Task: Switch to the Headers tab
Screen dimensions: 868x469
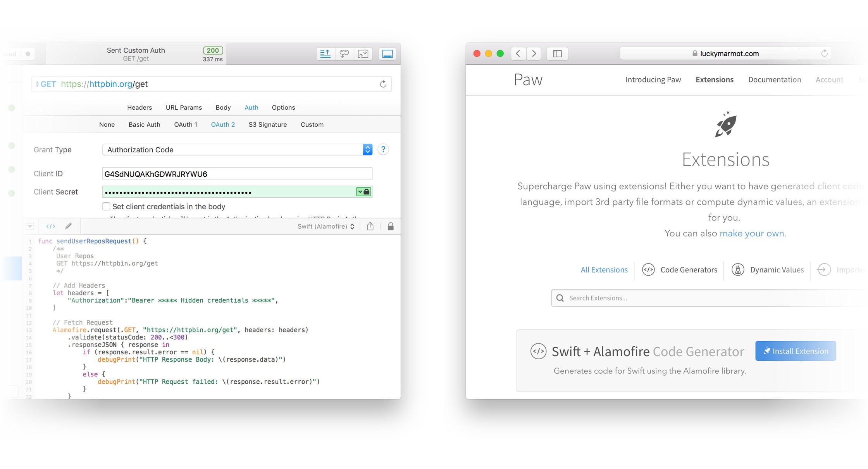Action: [139, 107]
